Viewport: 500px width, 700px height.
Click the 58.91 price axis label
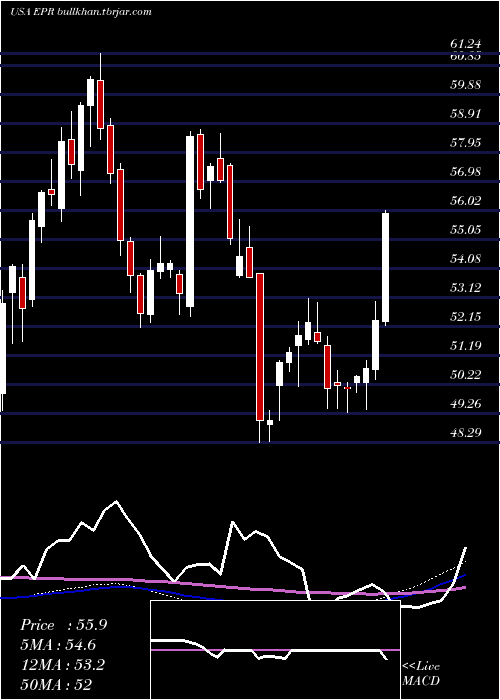[466, 114]
